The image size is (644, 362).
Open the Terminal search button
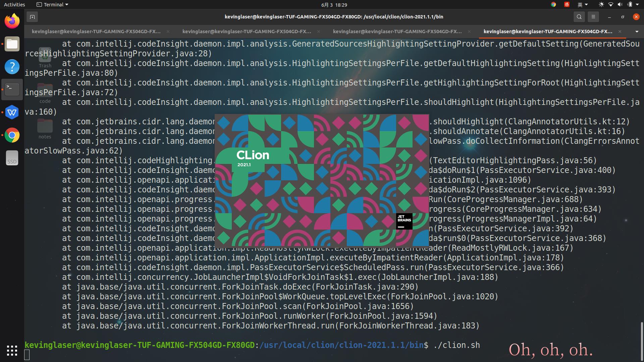579,17
